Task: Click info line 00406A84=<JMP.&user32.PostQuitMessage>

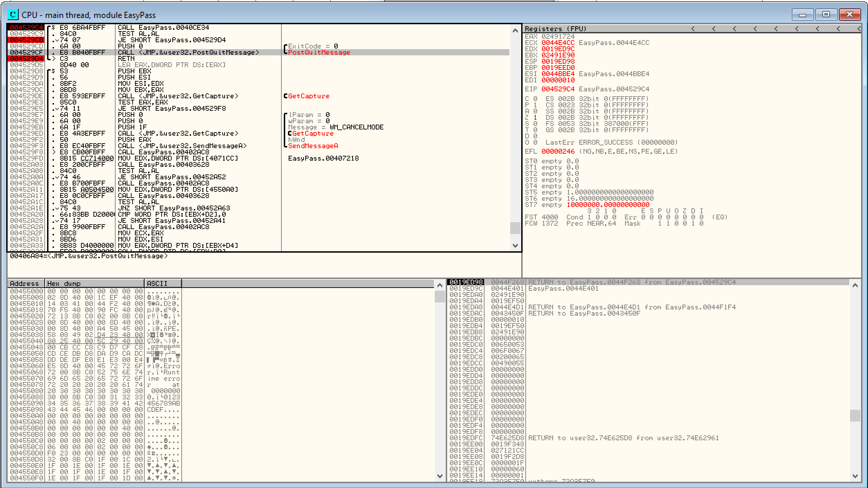Action: [89, 256]
